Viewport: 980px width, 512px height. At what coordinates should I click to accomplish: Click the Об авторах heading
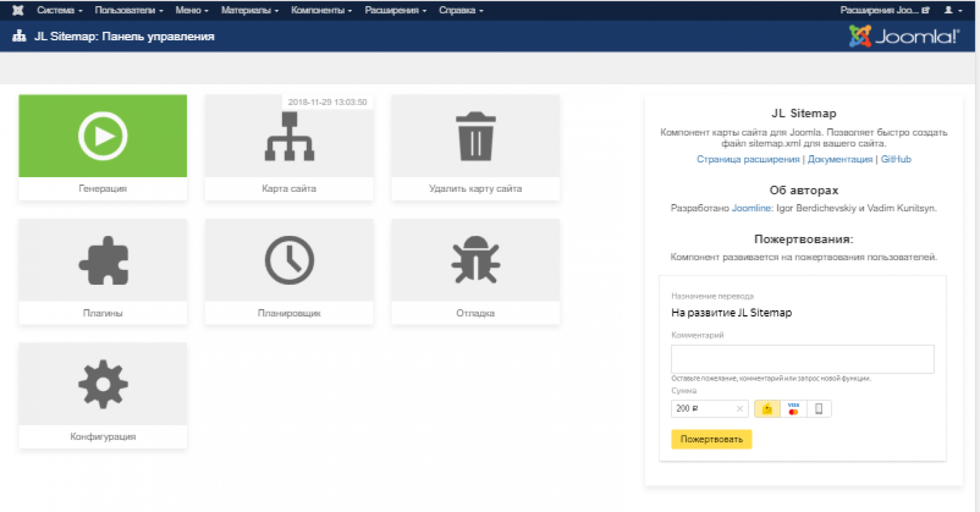tap(804, 190)
